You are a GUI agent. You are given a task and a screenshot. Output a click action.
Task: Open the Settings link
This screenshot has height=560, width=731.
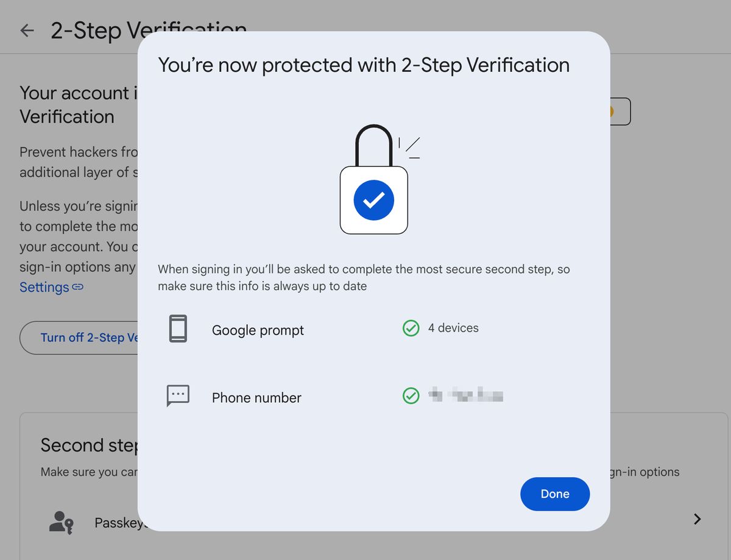coord(44,287)
